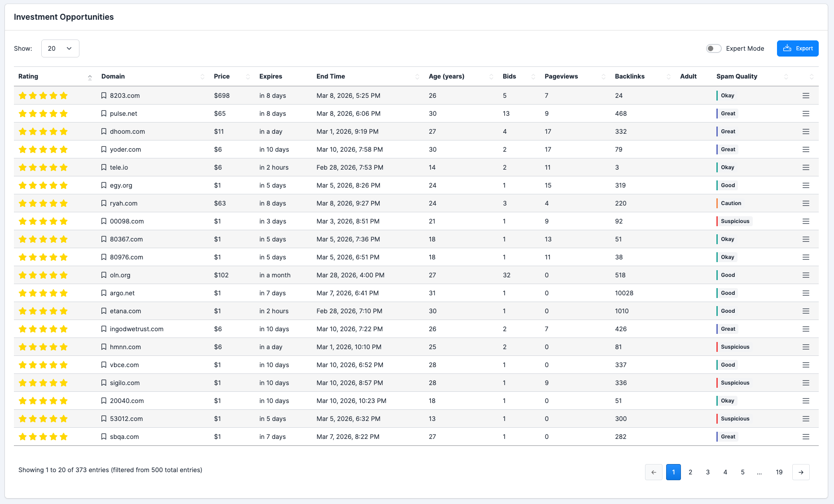Open row menu for 8203.com
834x504 pixels.
806,96
